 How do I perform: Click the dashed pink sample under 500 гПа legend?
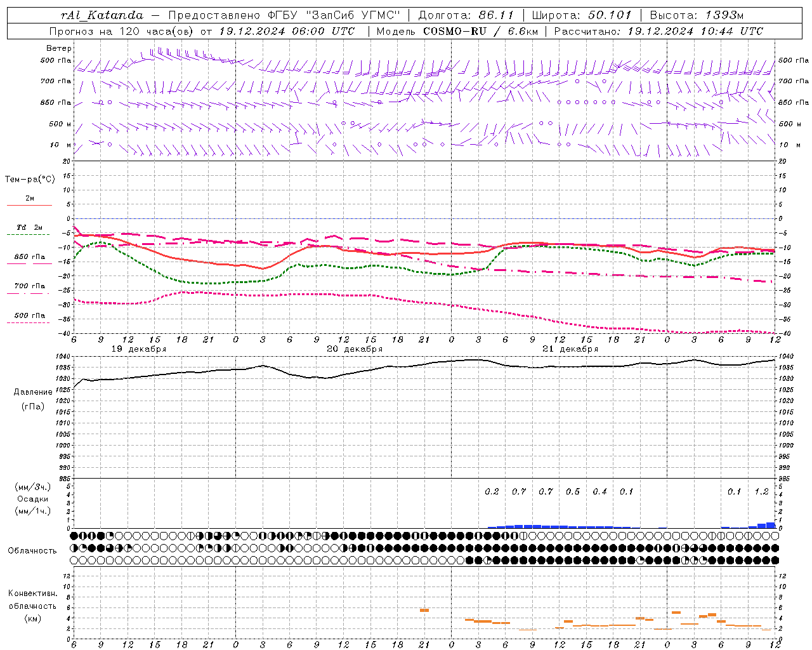point(29,322)
